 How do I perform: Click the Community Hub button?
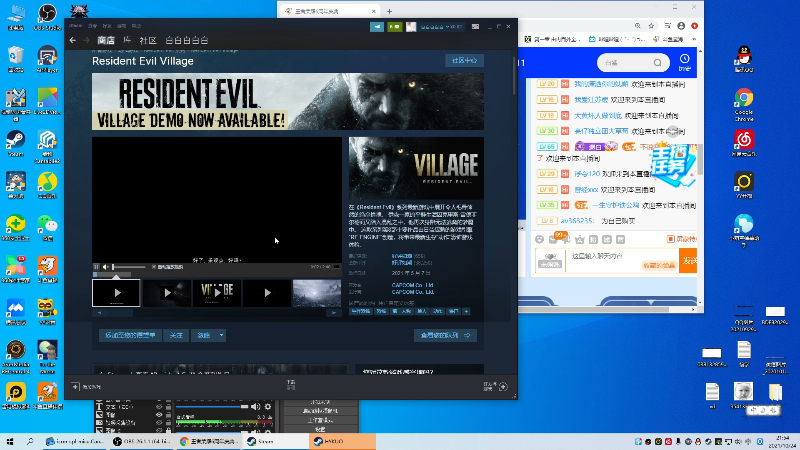click(x=464, y=61)
